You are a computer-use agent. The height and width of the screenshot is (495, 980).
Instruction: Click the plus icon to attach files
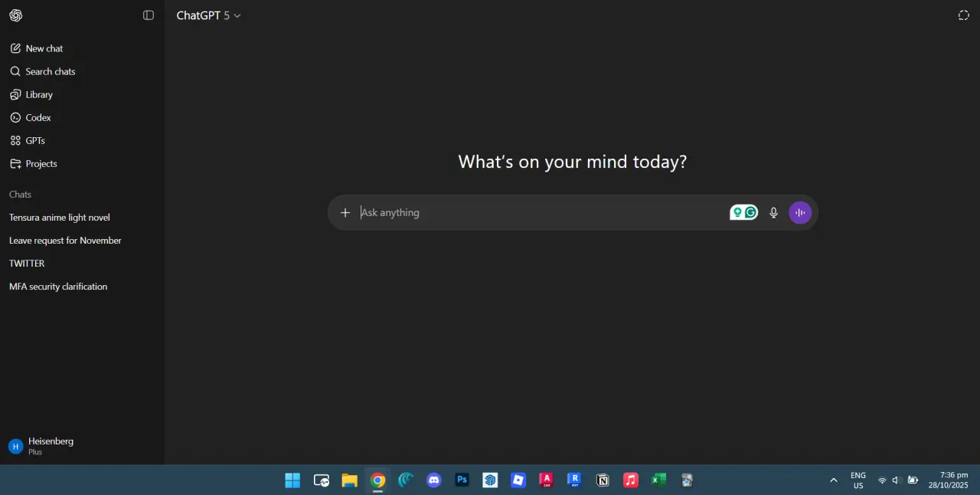[x=345, y=212]
